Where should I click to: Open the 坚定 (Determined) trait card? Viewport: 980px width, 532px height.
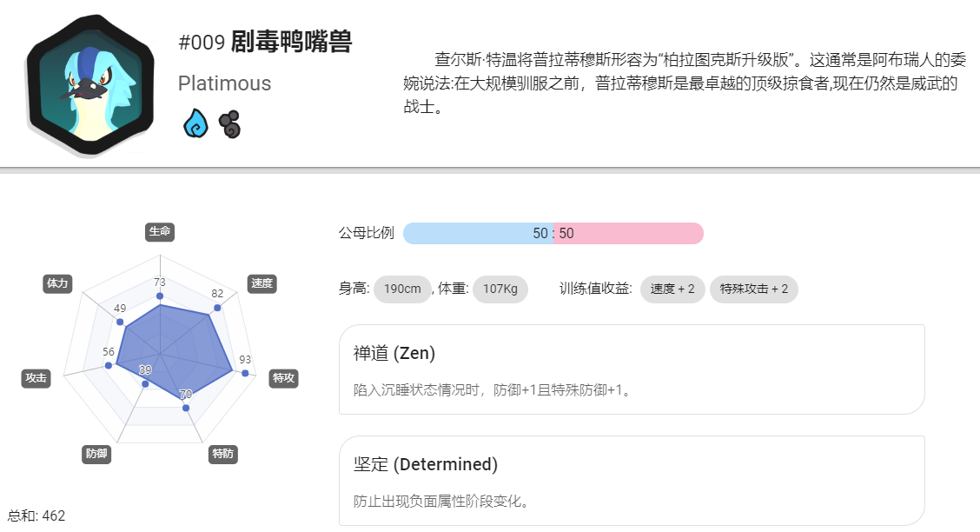[x=632, y=481]
